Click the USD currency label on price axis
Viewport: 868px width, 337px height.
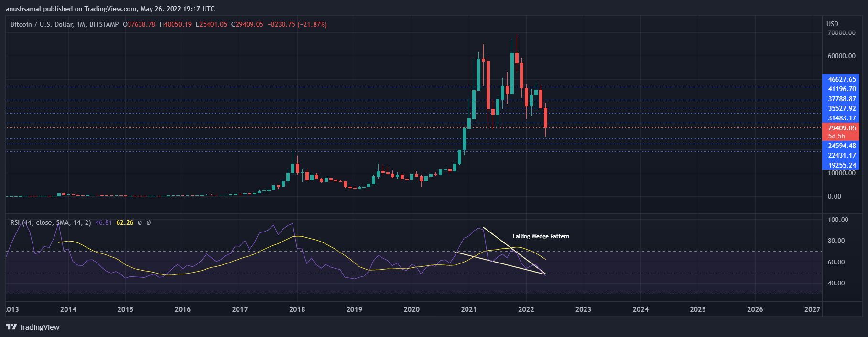(832, 24)
